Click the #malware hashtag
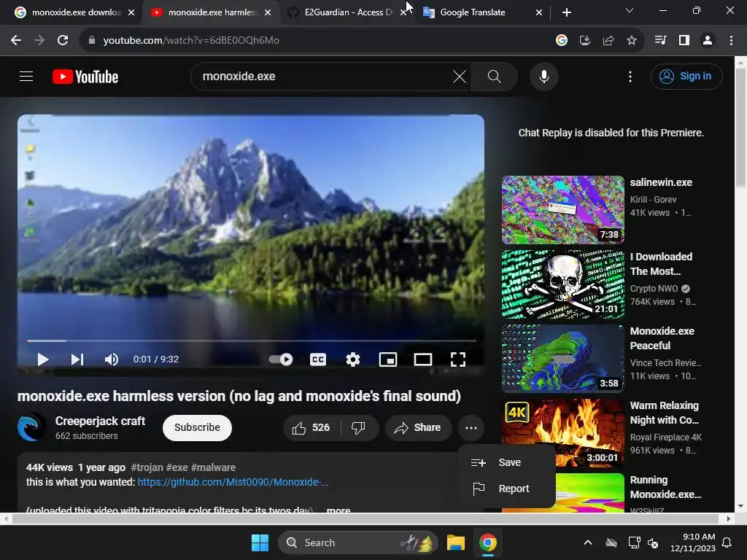The height and width of the screenshot is (560, 747). (x=213, y=467)
